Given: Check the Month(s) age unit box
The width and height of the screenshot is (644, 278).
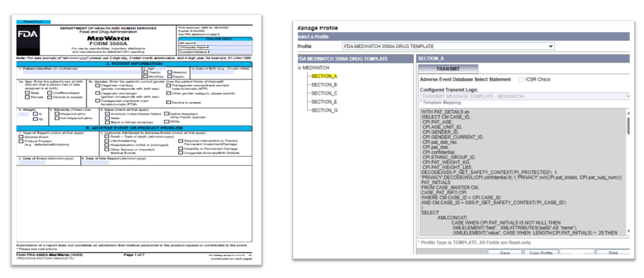Looking at the screenshot, I should coord(146,76).
